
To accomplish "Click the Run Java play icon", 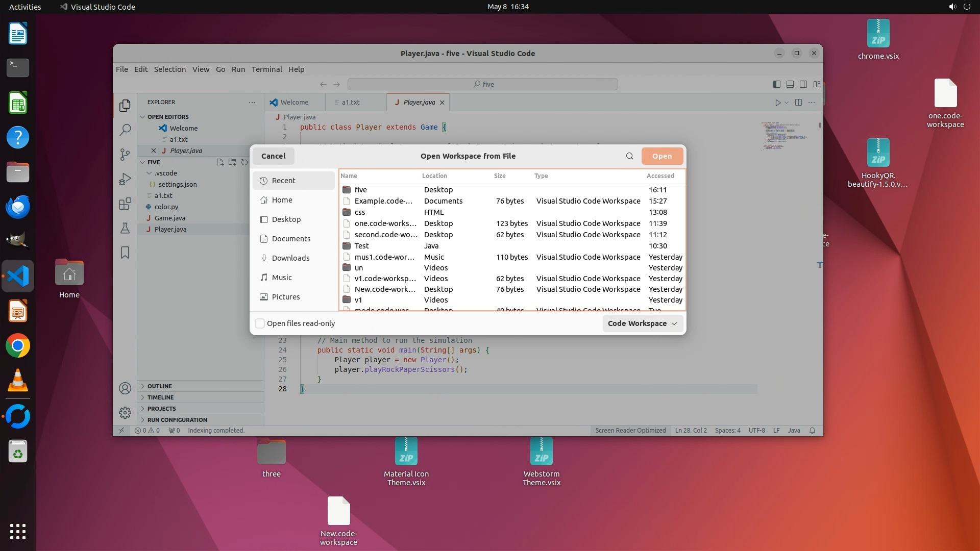I will click(778, 103).
